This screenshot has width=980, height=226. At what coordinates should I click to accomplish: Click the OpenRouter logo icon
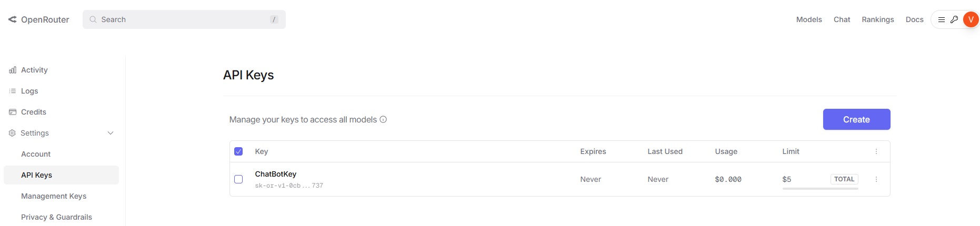13,19
